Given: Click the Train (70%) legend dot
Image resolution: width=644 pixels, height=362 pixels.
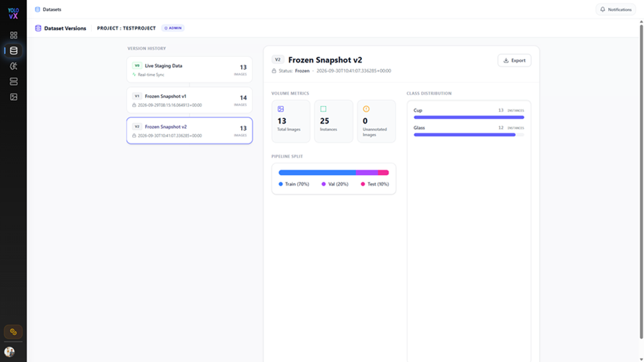Looking at the screenshot, I should click(x=281, y=184).
